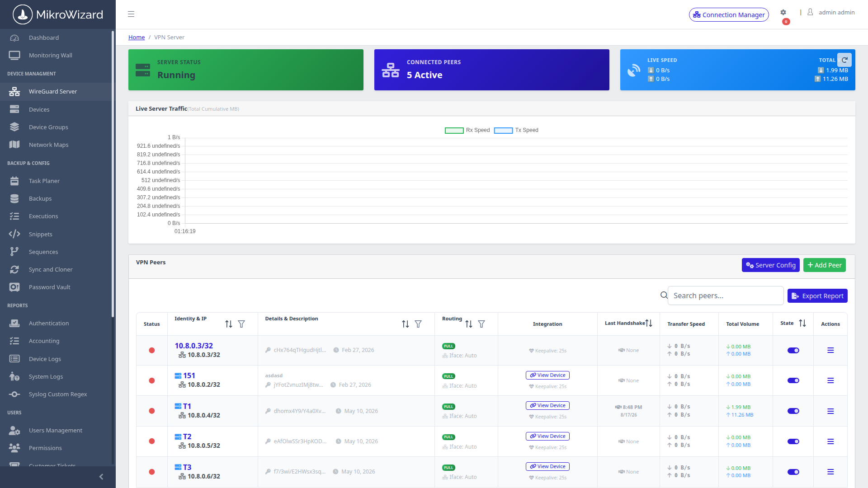The height and width of the screenshot is (488, 868).
Task: Open actions menu for peer 151
Action: coord(830,380)
